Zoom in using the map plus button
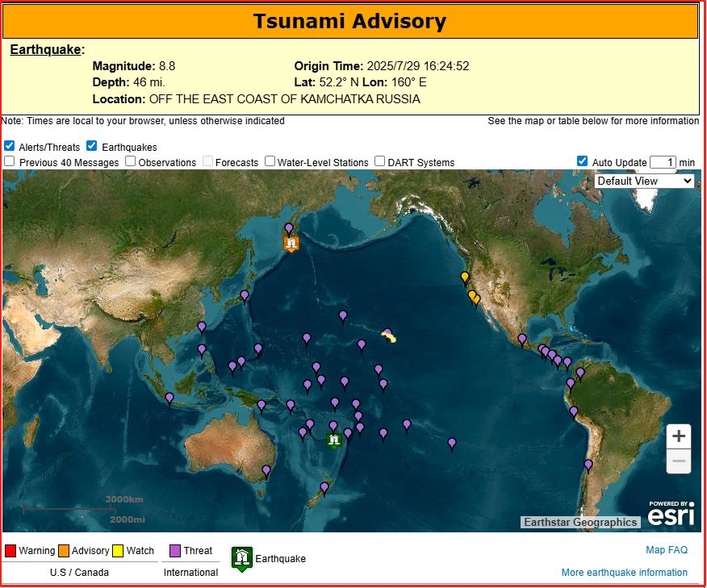Screen dimensions: 707x588 coord(679,436)
